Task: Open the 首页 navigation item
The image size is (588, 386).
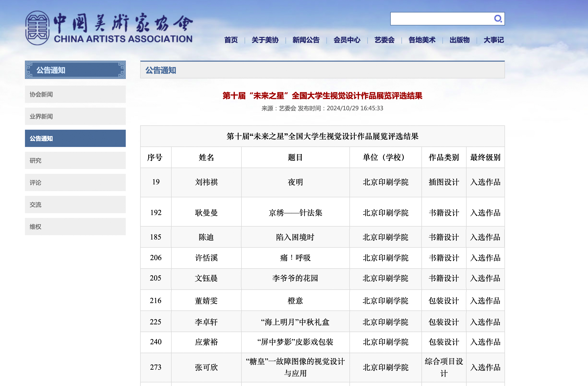Action: pos(231,40)
